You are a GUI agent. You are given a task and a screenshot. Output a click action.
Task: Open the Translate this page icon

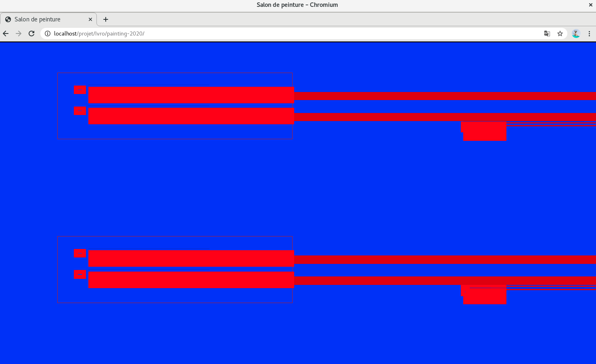tap(547, 33)
